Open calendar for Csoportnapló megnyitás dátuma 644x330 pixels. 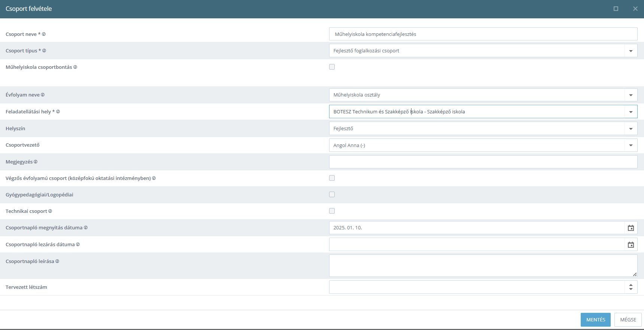631,228
